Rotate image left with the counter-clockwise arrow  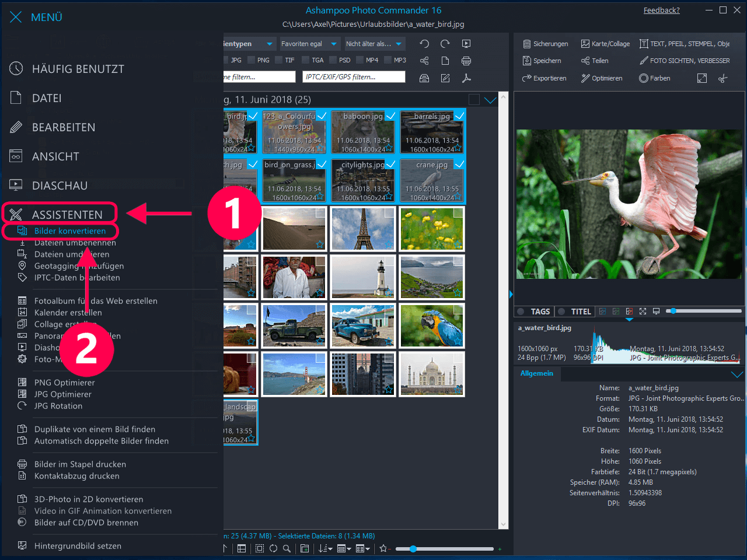(424, 44)
